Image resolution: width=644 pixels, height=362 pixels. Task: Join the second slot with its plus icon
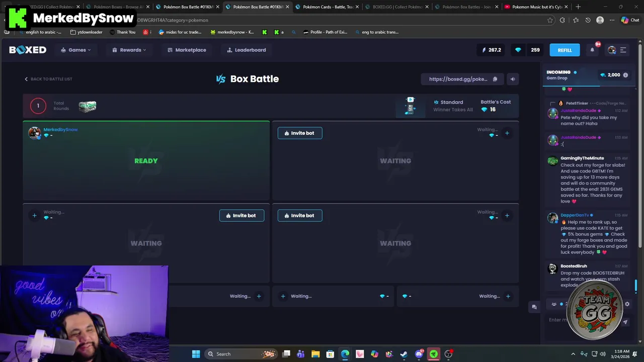pos(507,133)
